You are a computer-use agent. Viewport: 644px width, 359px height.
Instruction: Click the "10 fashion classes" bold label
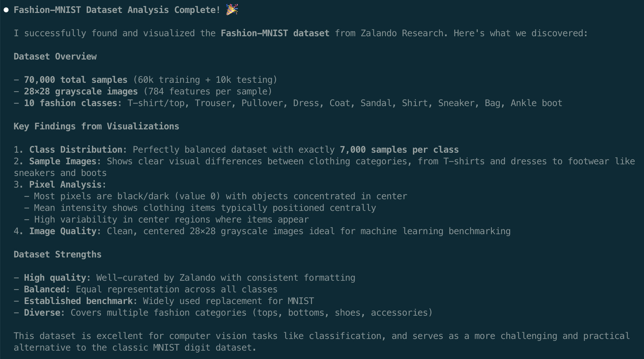(x=70, y=103)
